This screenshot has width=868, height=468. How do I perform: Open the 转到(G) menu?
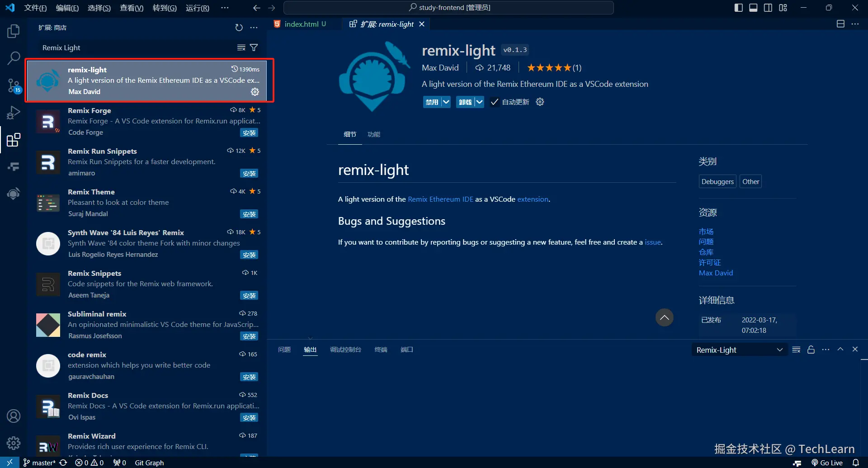165,8
